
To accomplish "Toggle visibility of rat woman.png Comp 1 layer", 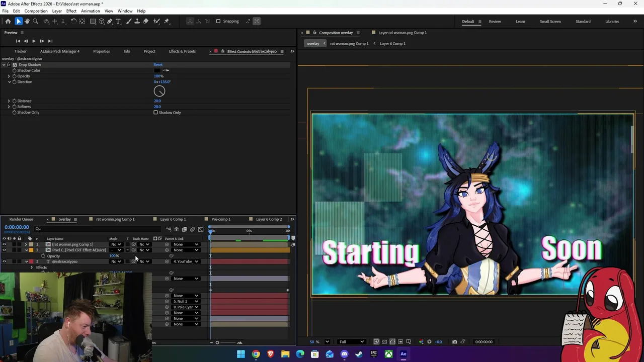I will [x=4, y=244].
